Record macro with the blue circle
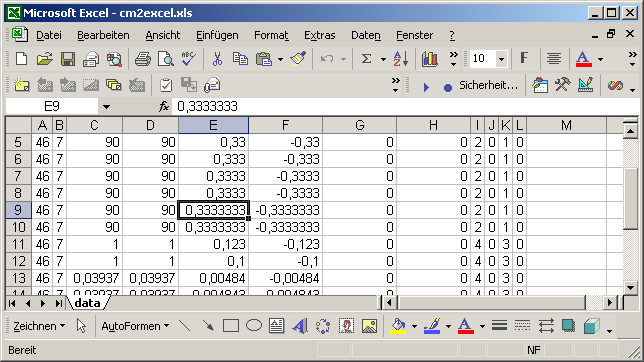 [448, 87]
